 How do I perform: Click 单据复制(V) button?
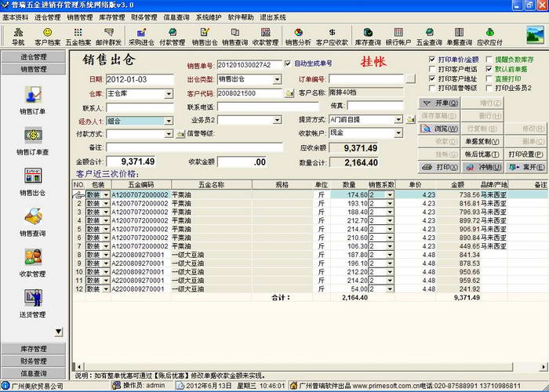tap(482, 142)
